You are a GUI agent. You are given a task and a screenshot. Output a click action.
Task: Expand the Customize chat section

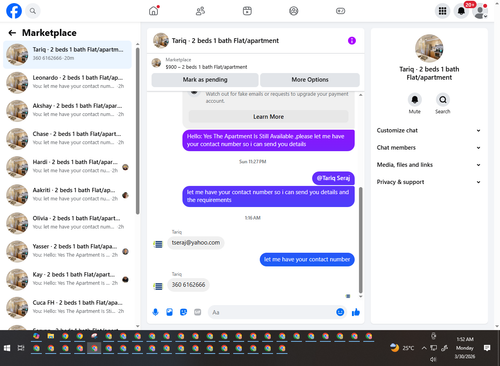point(429,130)
